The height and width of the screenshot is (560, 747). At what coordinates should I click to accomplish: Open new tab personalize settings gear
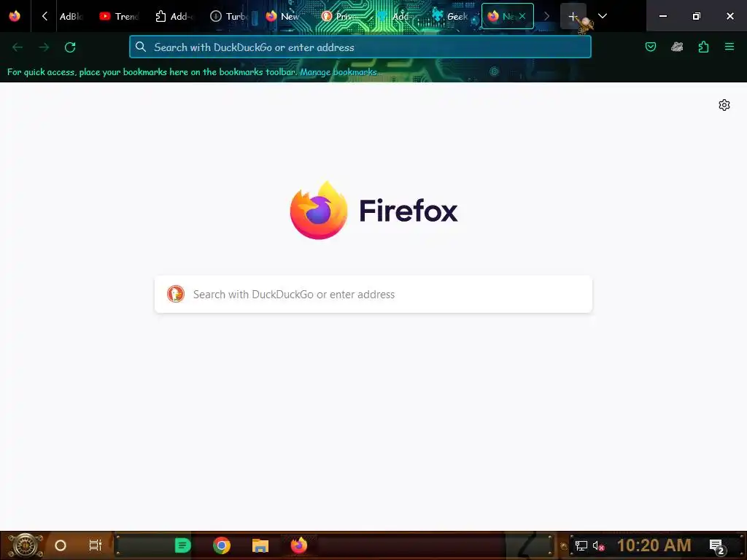pyautogui.click(x=724, y=105)
